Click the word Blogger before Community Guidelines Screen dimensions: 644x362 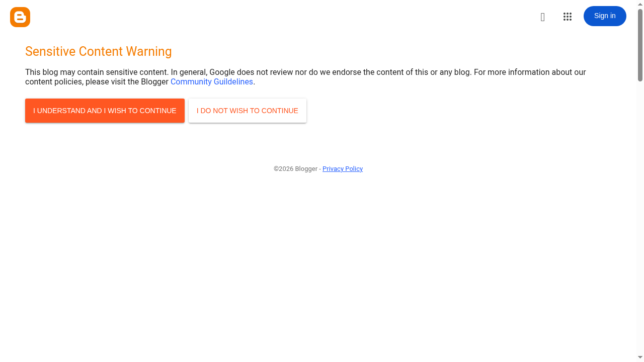[155, 82]
